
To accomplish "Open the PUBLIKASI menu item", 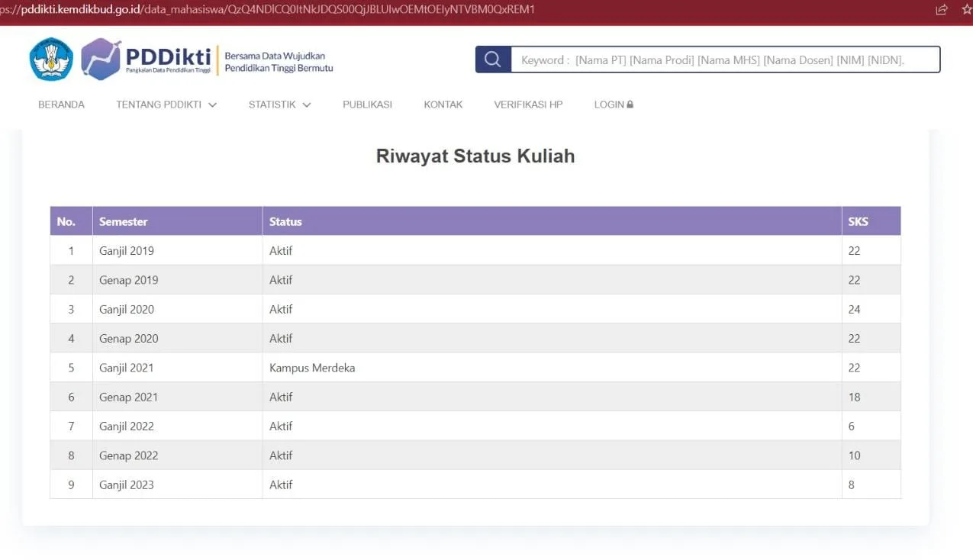I will (x=367, y=105).
